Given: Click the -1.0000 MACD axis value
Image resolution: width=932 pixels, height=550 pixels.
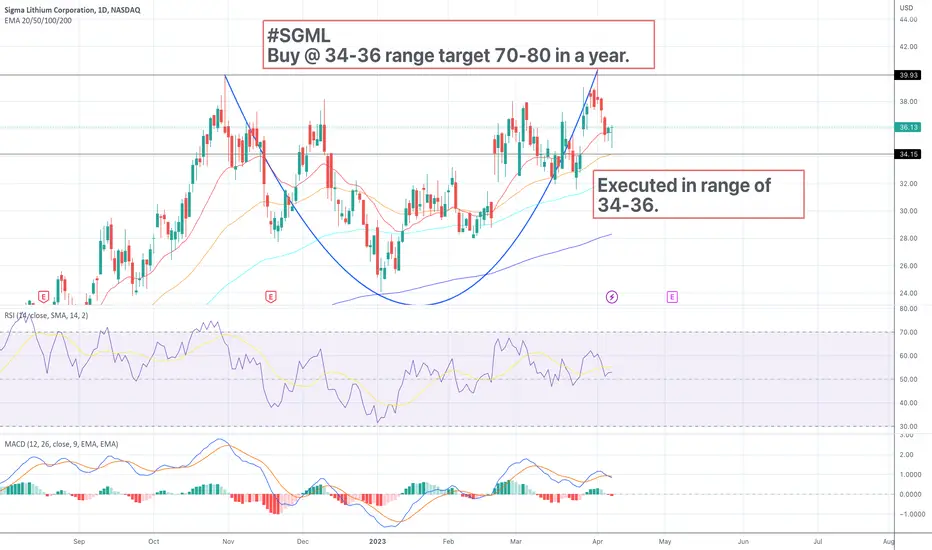Looking at the screenshot, I should pos(910,514).
